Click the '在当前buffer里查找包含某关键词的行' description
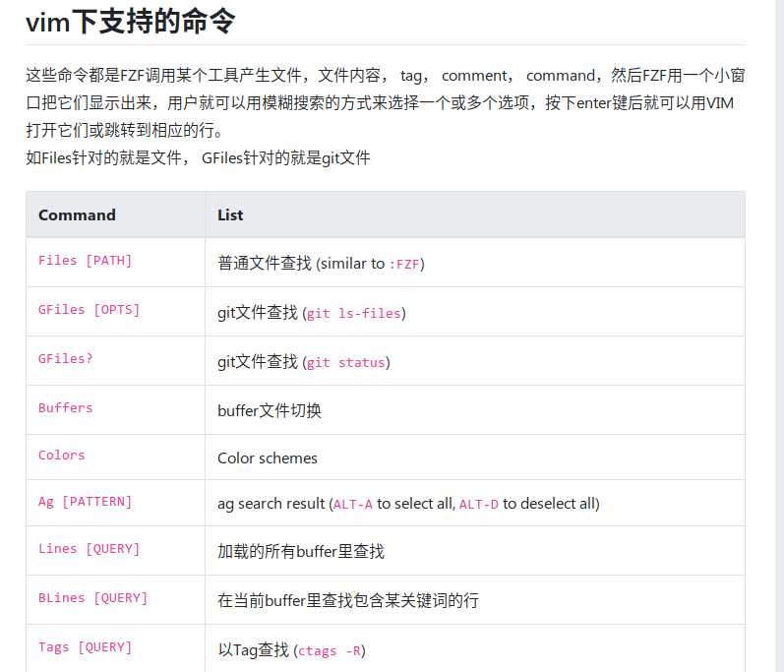Viewport: 784px width, 672px height. (x=348, y=600)
